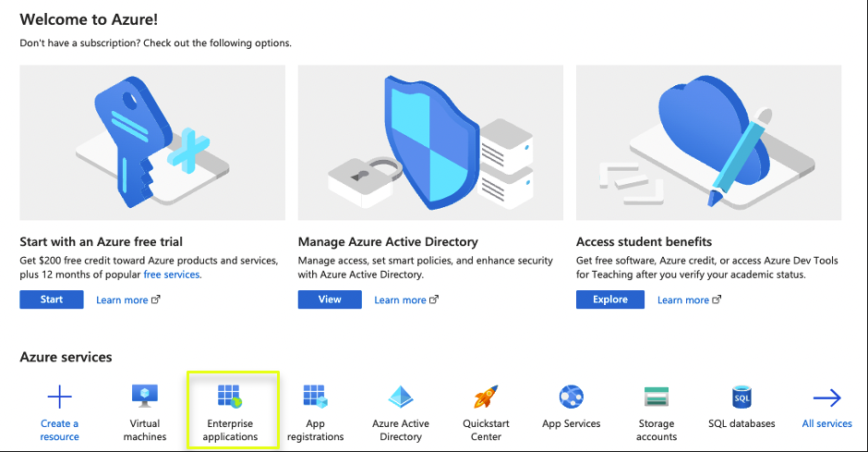Click the Welcome to Azure! title
This screenshot has height=452, width=868.
click(x=89, y=19)
